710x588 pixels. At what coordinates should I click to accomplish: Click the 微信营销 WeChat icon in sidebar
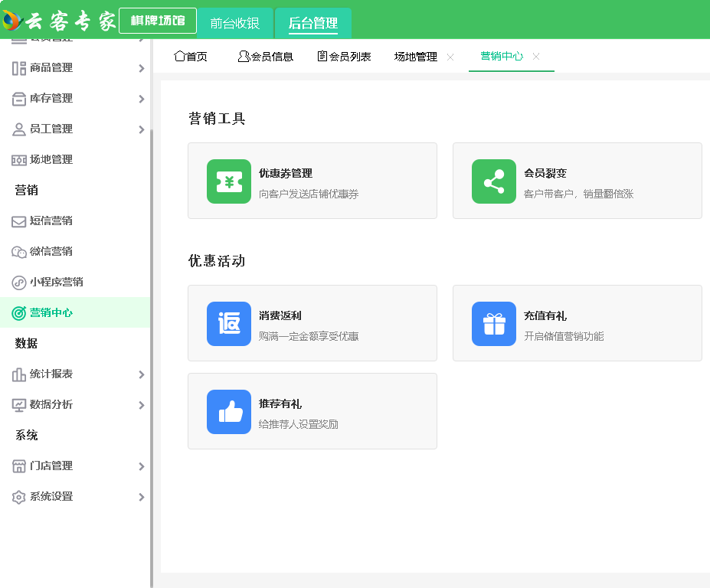tap(19, 252)
